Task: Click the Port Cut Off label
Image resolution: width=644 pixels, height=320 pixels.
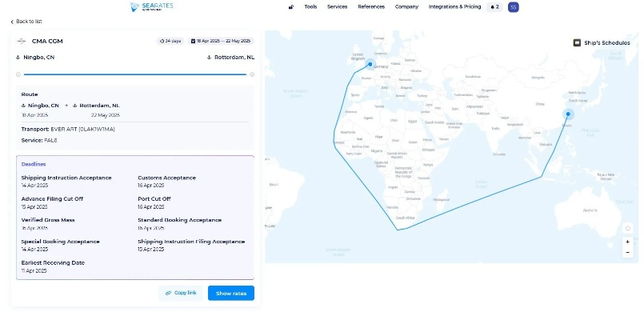Action: pos(154,199)
